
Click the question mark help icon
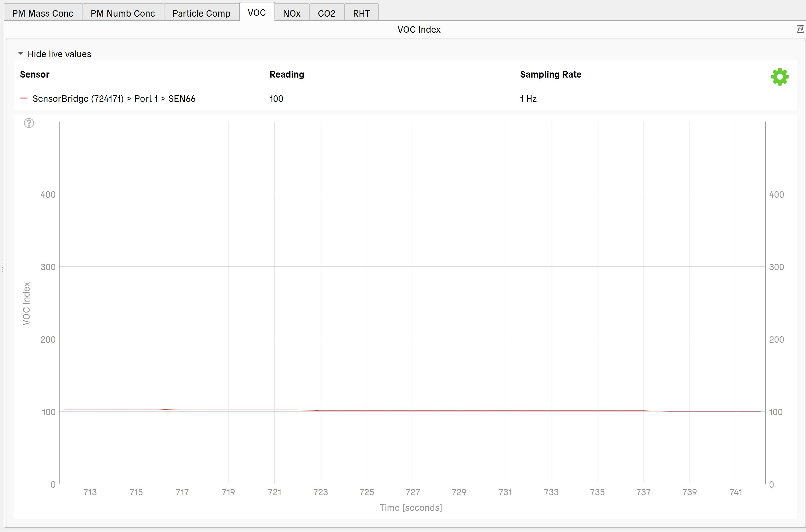point(29,123)
